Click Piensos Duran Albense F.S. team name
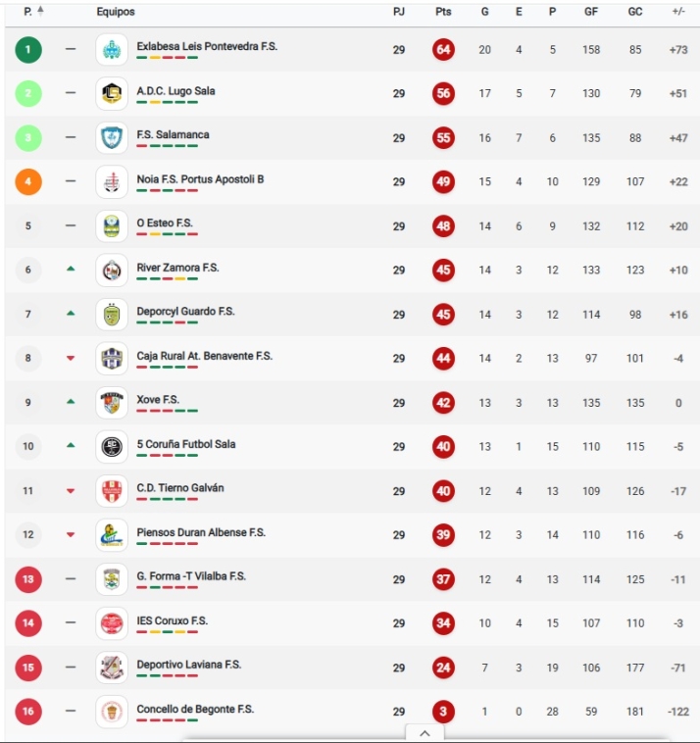The height and width of the screenshot is (743, 700). (x=201, y=532)
